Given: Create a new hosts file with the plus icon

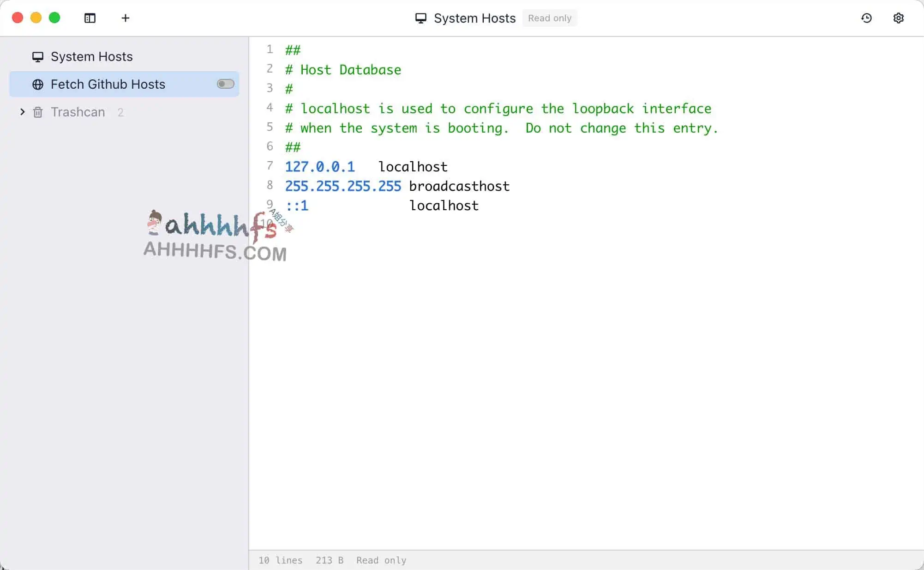Looking at the screenshot, I should [125, 18].
